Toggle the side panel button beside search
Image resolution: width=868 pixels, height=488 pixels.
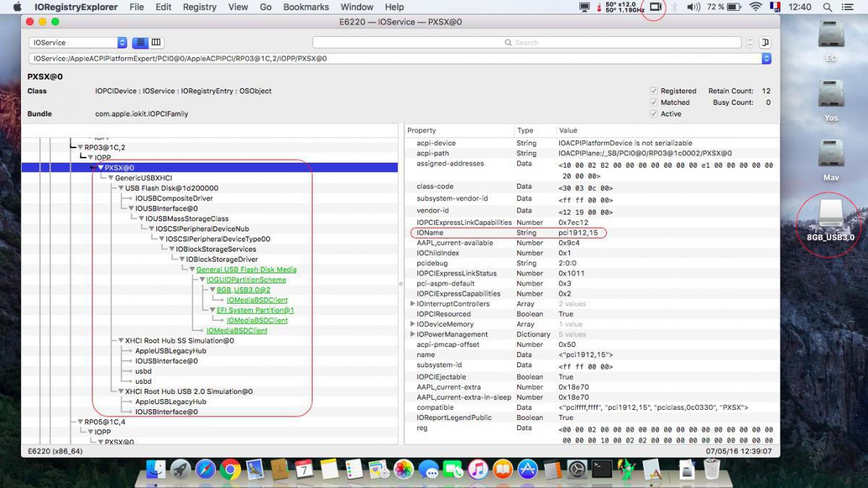(765, 43)
